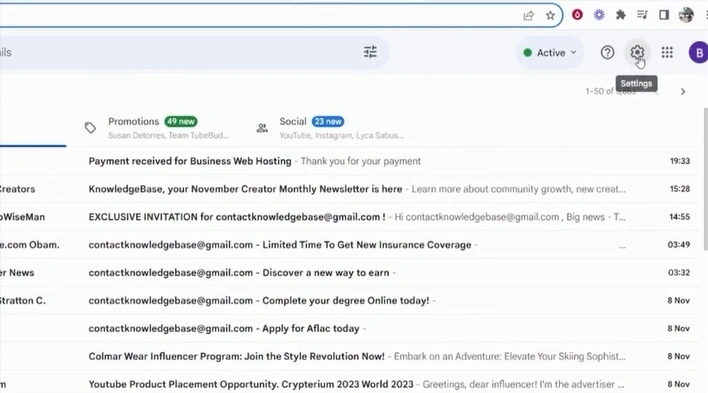This screenshot has width=708, height=393.
Task: Click the Active status green dot
Action: tap(527, 53)
